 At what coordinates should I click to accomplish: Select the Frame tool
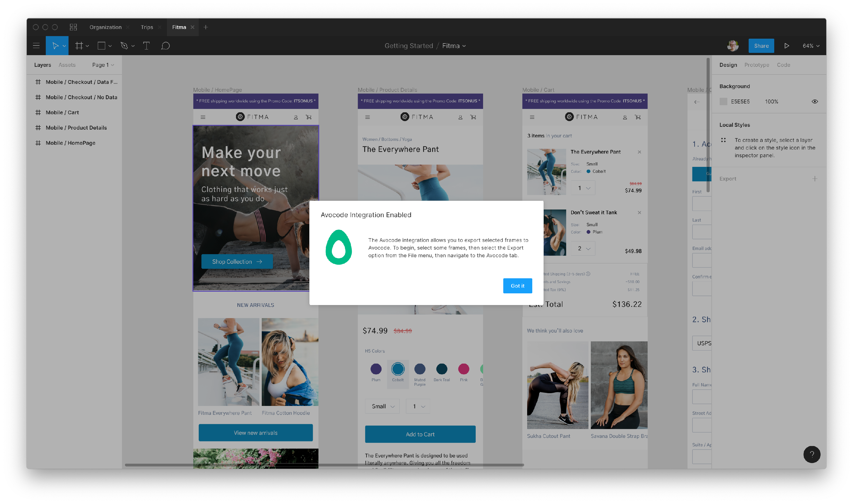click(79, 45)
